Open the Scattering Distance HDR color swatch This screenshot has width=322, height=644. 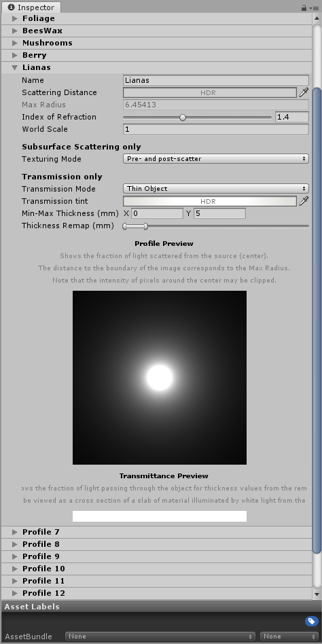(x=209, y=92)
